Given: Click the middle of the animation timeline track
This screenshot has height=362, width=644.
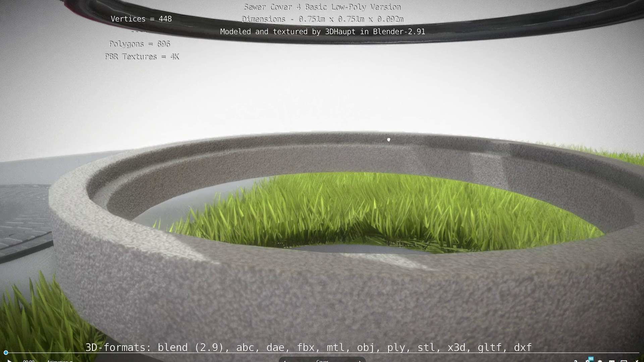Looking at the screenshot, I should (x=322, y=353).
